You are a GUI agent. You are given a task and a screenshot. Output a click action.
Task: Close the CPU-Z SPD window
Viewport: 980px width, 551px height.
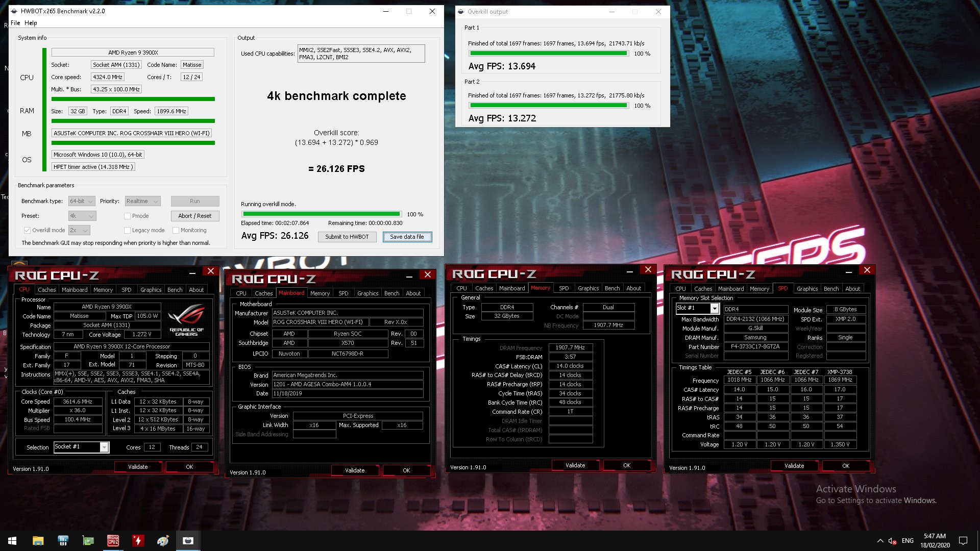coord(867,270)
